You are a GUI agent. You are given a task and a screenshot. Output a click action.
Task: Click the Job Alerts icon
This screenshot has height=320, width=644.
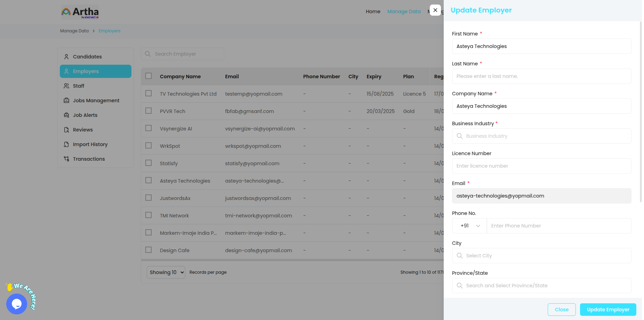66,115
